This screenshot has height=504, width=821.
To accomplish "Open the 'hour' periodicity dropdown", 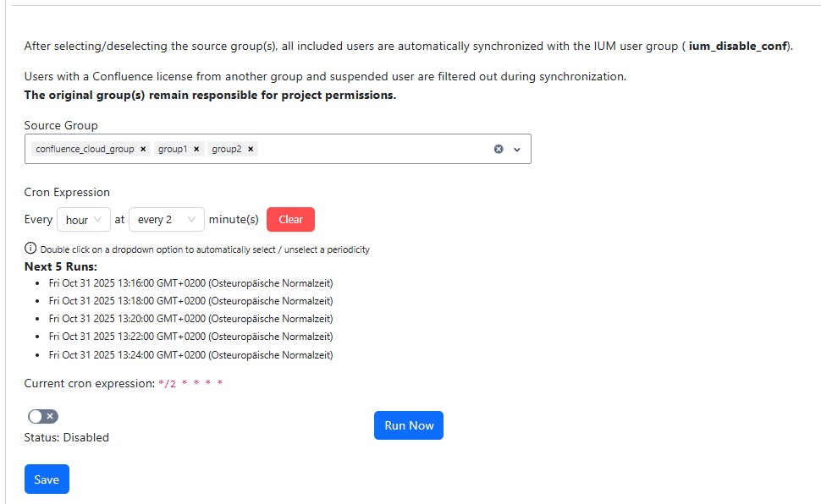I will pyautogui.click(x=83, y=220).
